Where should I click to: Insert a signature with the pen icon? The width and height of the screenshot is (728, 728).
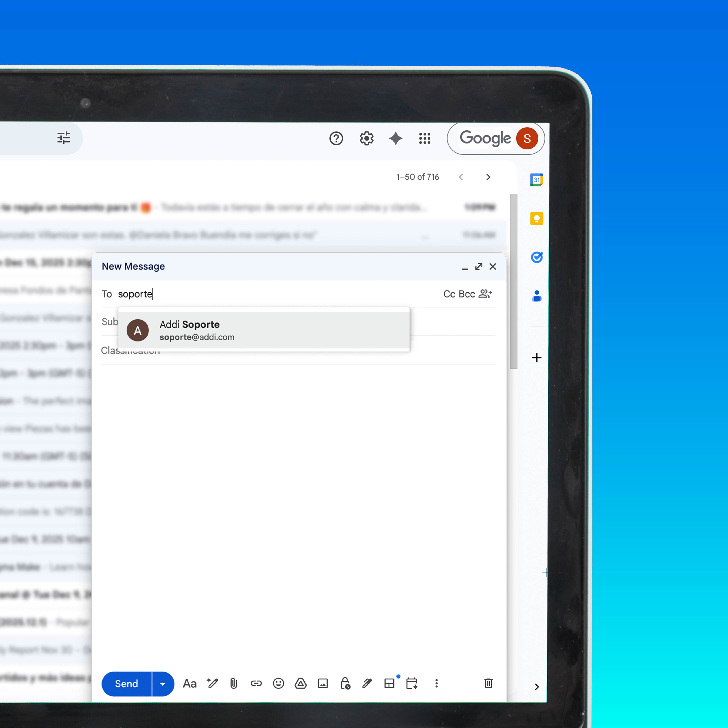[367, 683]
